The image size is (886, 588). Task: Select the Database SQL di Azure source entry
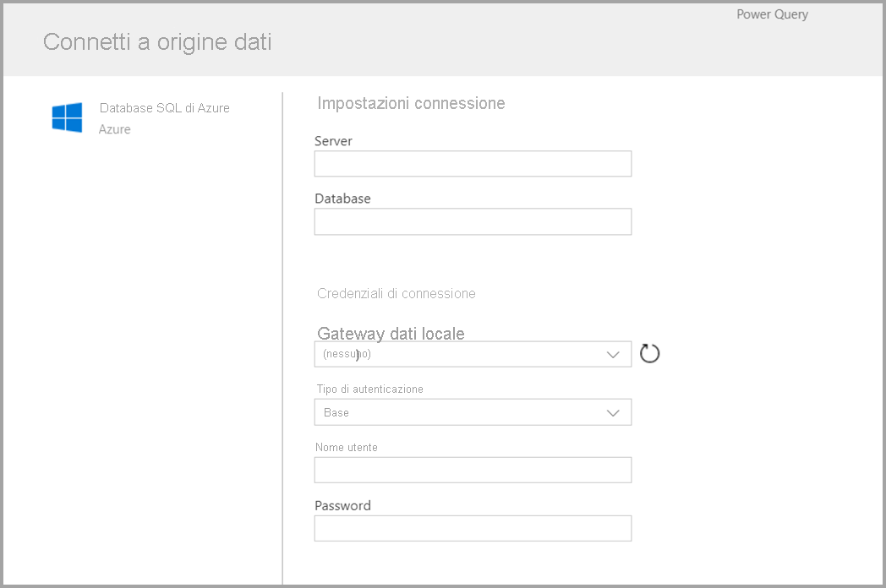(x=164, y=108)
